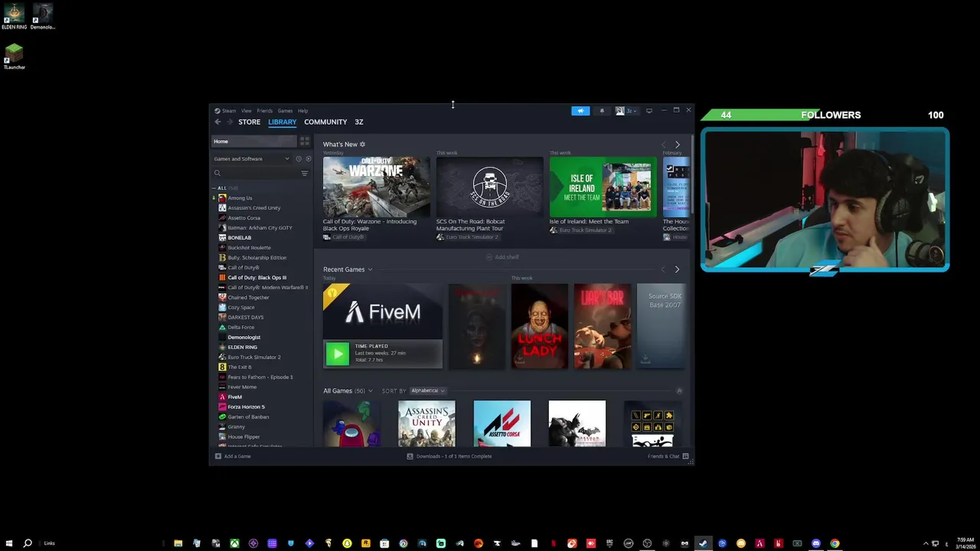This screenshot has width=980, height=551.
Task: Open the SCS On The Road news card
Action: click(x=489, y=187)
